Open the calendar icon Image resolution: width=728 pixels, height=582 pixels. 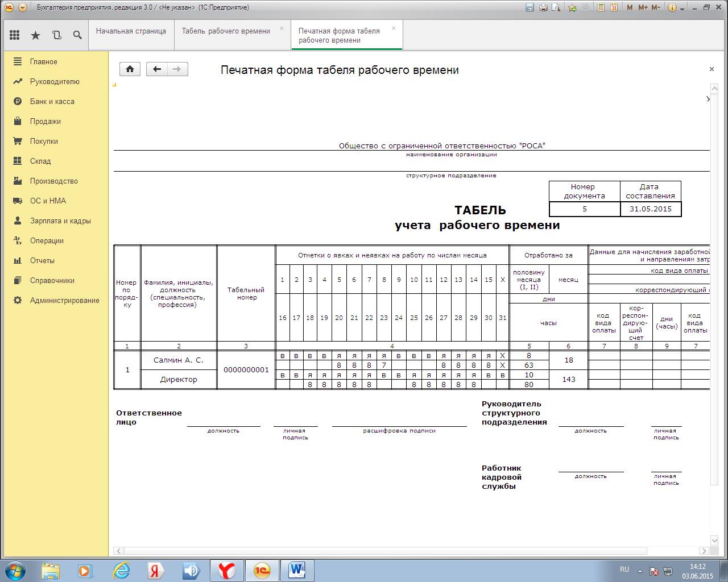[614, 7]
